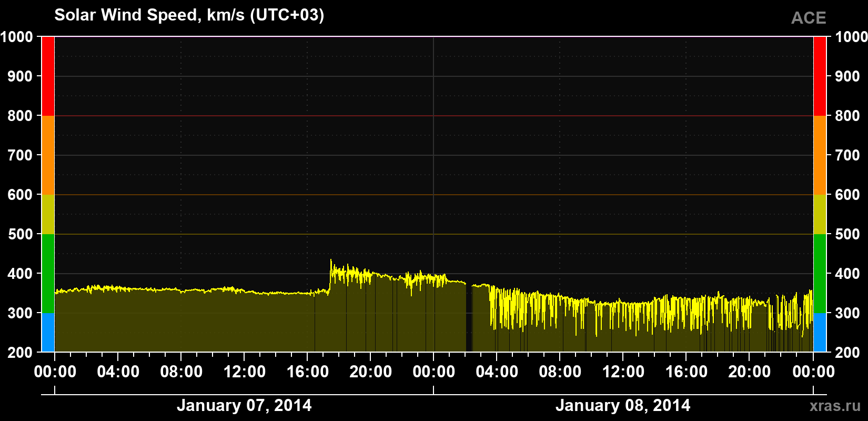
Task: Click the blue band on the right scale bar
Action: click(820, 333)
